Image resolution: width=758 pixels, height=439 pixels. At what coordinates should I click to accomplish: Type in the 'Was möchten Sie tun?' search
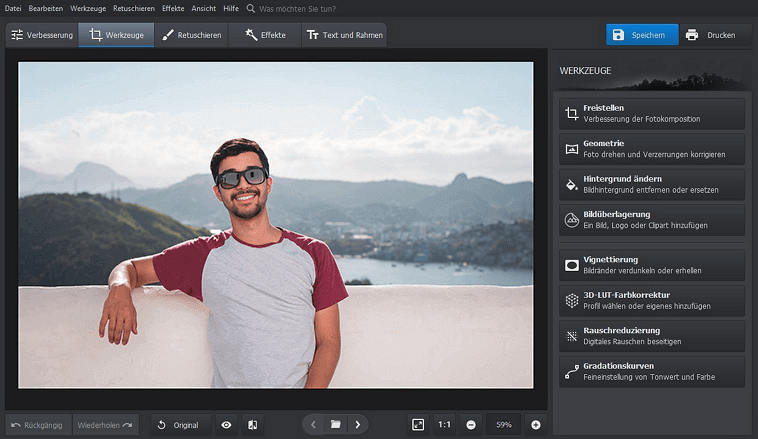300,8
